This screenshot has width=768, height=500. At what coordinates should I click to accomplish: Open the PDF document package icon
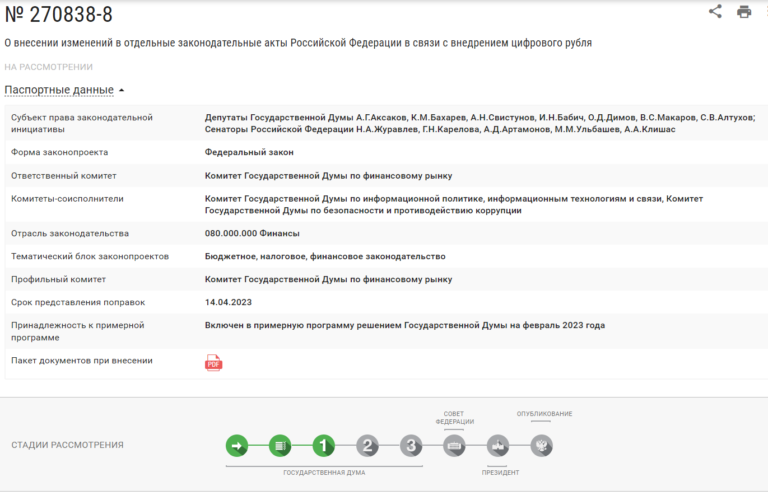213,363
